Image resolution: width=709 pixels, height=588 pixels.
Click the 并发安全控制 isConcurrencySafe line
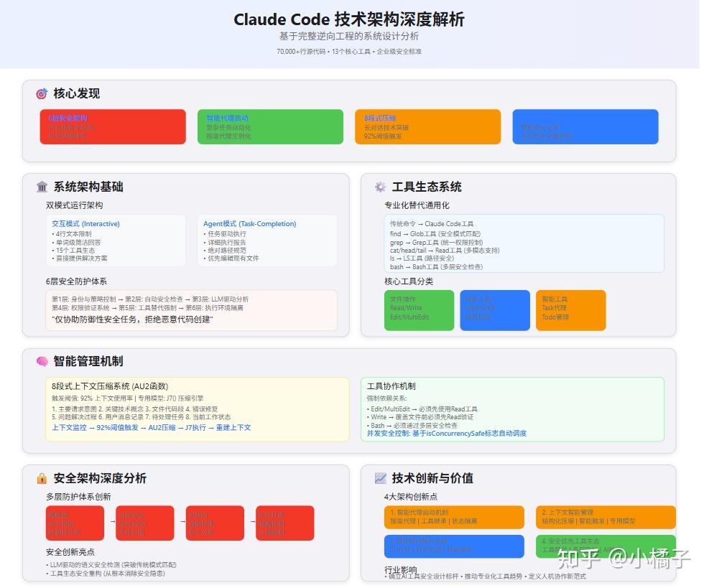tap(446, 434)
